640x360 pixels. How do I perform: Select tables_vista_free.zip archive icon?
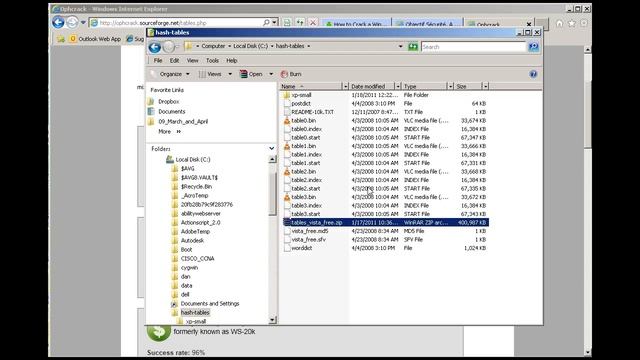[x=287, y=223]
